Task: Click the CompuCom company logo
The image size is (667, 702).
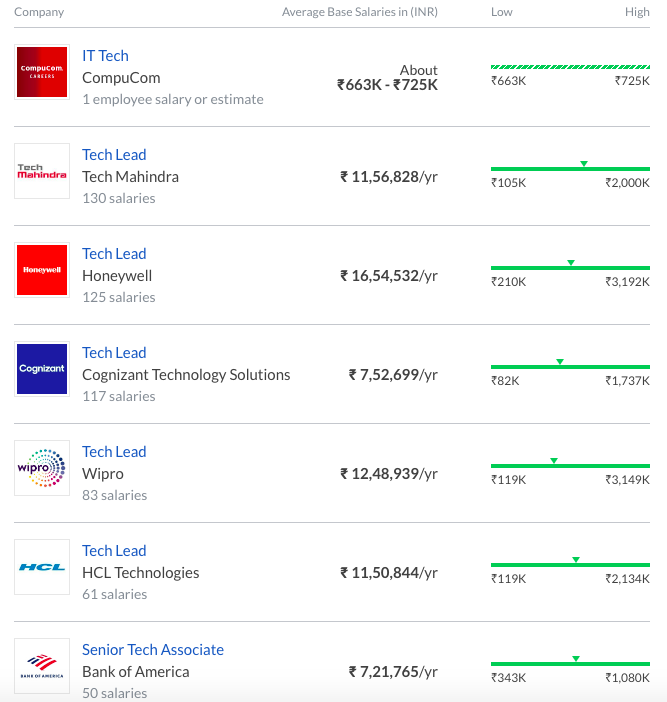Action: coord(42,72)
